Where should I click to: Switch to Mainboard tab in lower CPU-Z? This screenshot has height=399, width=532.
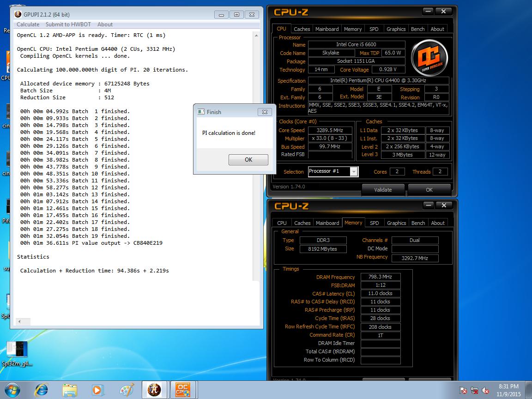tap(327, 223)
